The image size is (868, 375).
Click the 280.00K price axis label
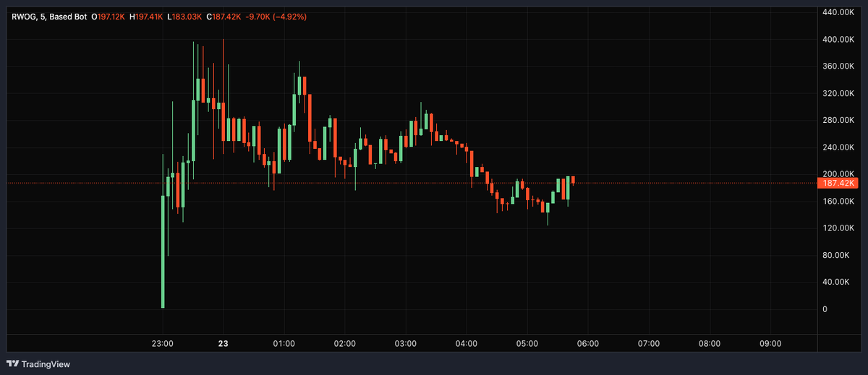[x=839, y=120]
